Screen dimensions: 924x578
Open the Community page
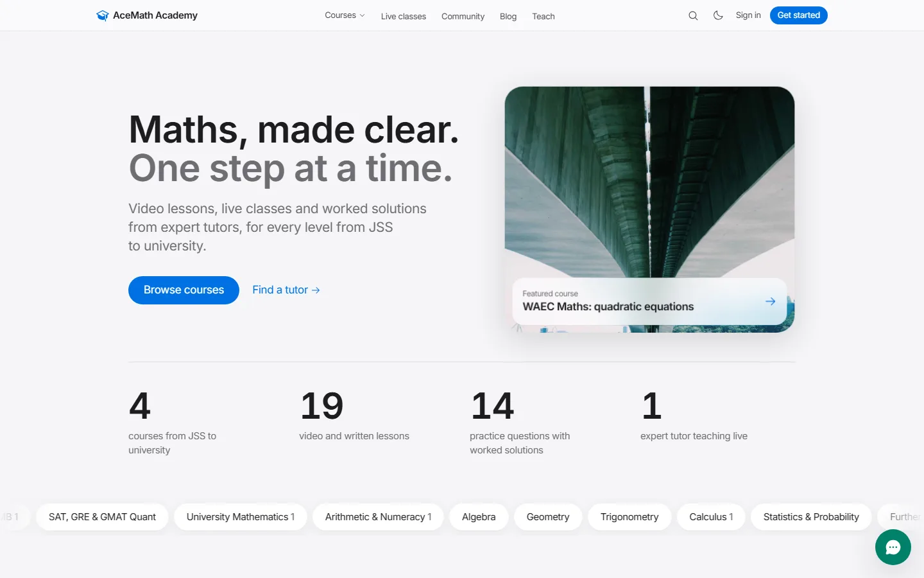pyautogui.click(x=463, y=16)
